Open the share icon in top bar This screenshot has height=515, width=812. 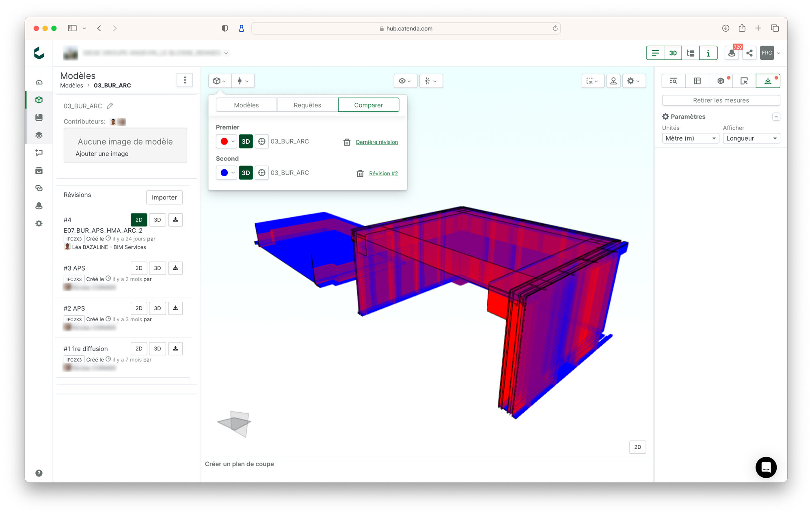click(x=749, y=53)
